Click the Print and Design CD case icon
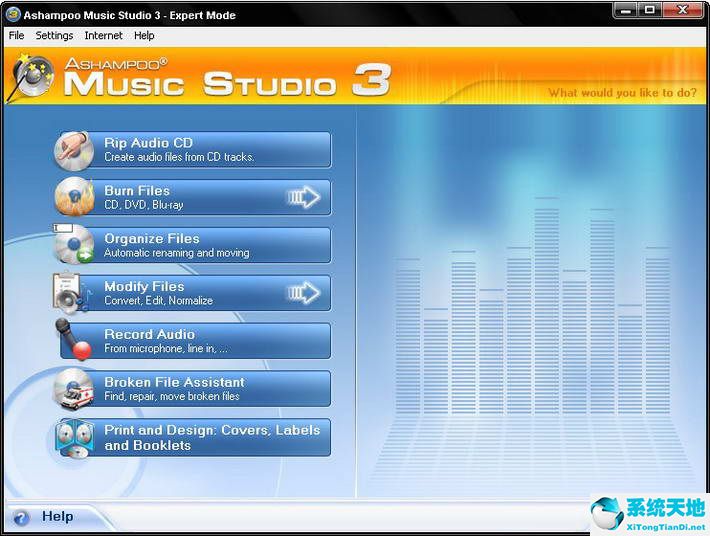This screenshot has height=536, width=710. [74, 438]
